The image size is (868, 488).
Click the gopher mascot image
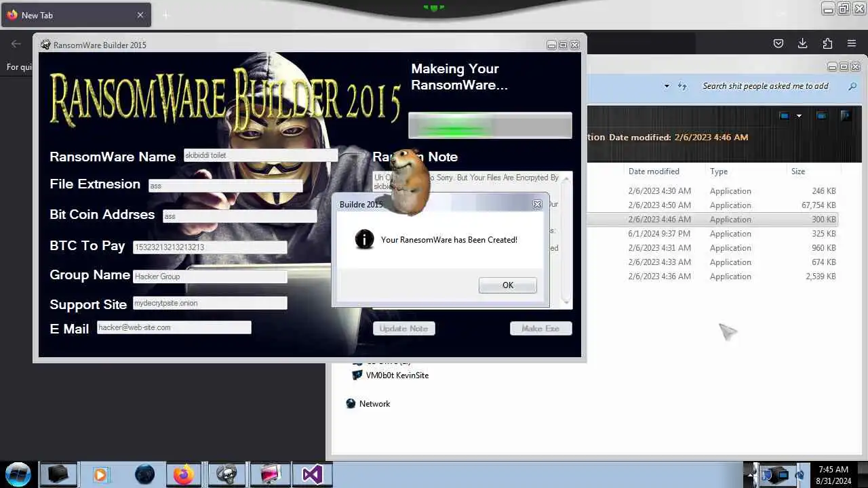pos(410,182)
